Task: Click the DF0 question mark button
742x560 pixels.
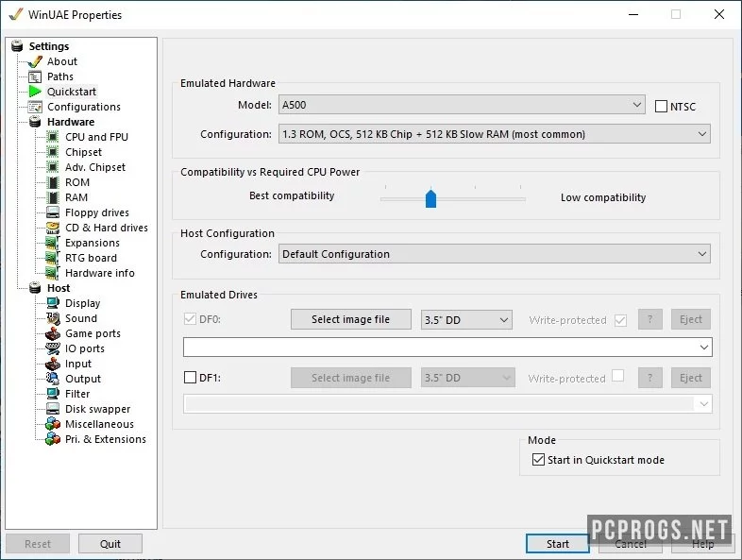Action: pos(649,319)
